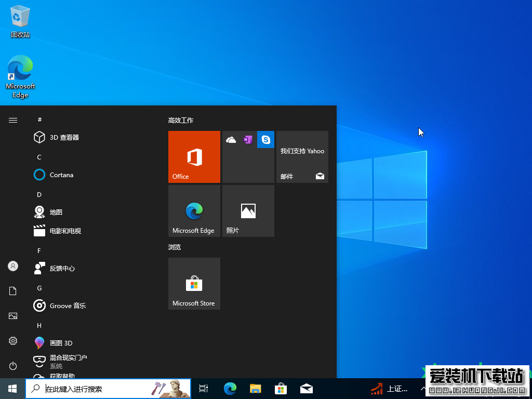Focus the taskbar search box

click(108, 389)
